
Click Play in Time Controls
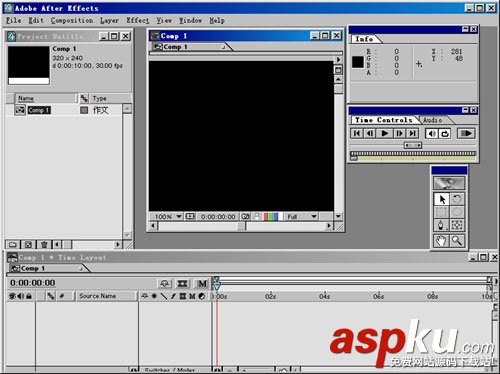(384, 133)
